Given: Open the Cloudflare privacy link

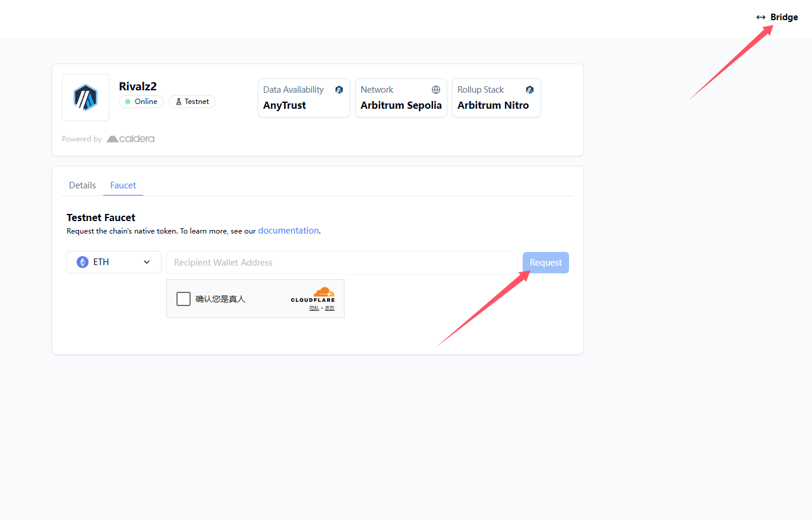Looking at the screenshot, I should click(314, 308).
